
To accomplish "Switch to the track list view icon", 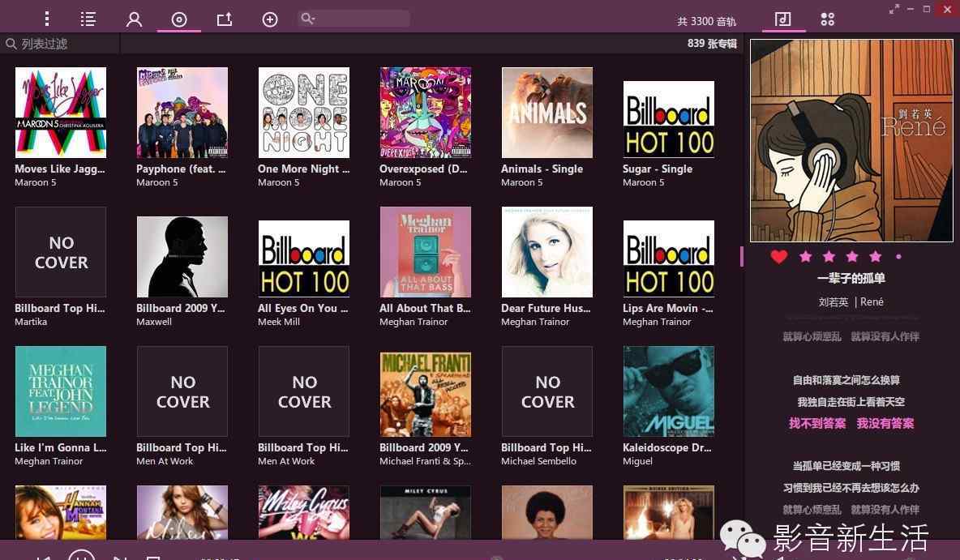I will 88,19.
